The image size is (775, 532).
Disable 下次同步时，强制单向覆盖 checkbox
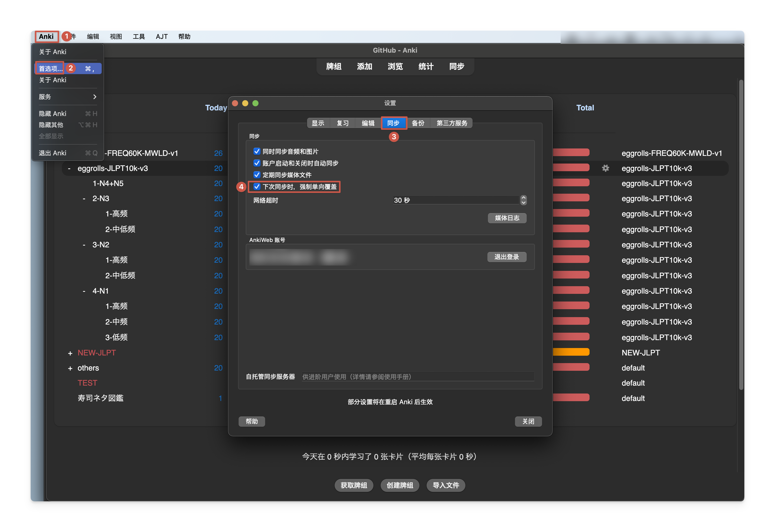(257, 187)
